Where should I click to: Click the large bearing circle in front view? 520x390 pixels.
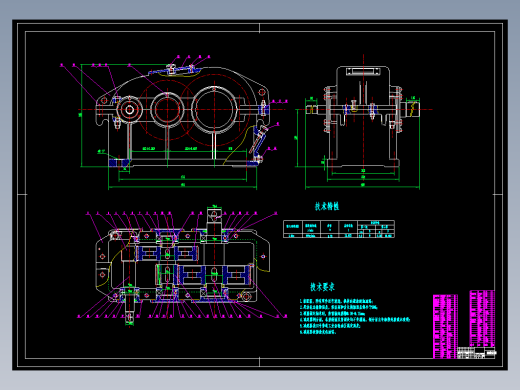[214, 109]
